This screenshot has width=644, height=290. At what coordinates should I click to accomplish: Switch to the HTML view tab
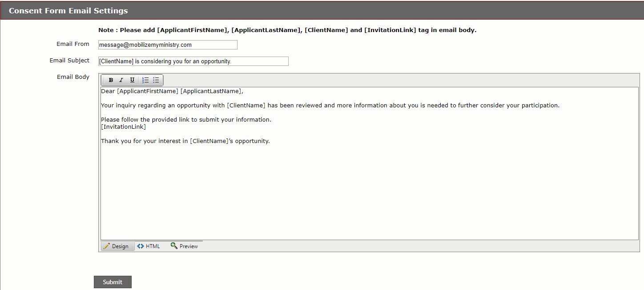[149, 246]
